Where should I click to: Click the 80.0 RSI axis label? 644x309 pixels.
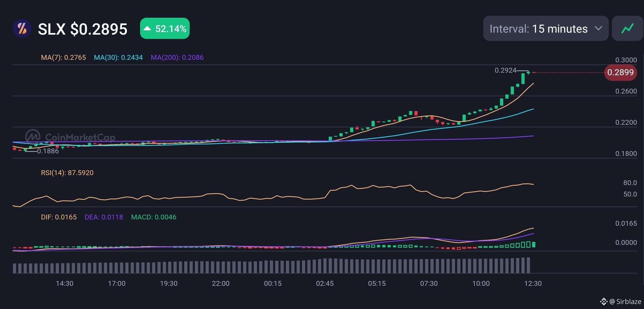[630, 183]
